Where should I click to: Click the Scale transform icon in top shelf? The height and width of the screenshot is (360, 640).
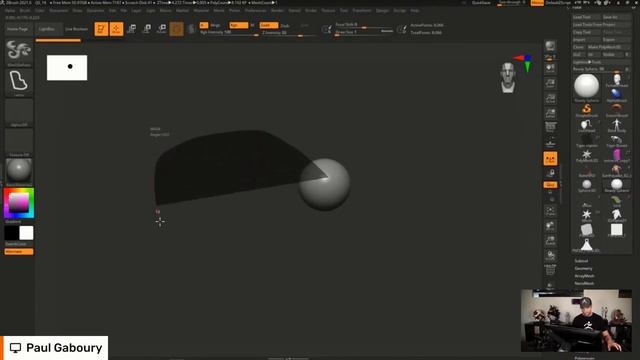(x=147, y=29)
